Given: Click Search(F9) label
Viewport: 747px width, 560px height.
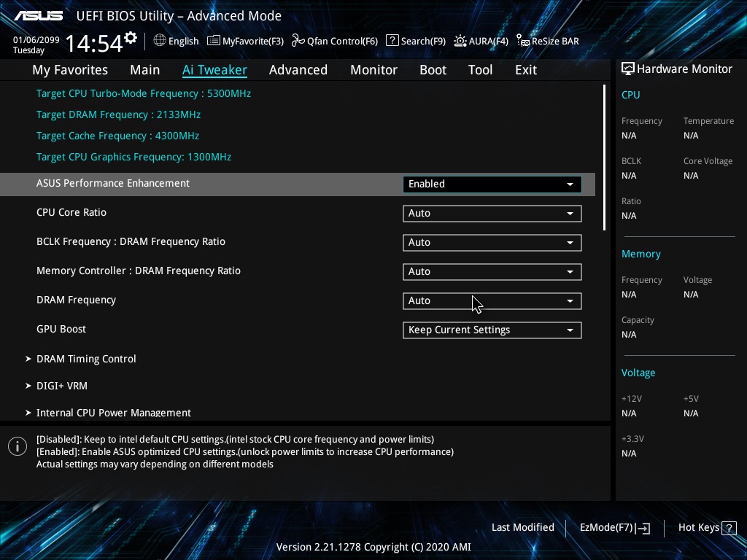Looking at the screenshot, I should [423, 42].
